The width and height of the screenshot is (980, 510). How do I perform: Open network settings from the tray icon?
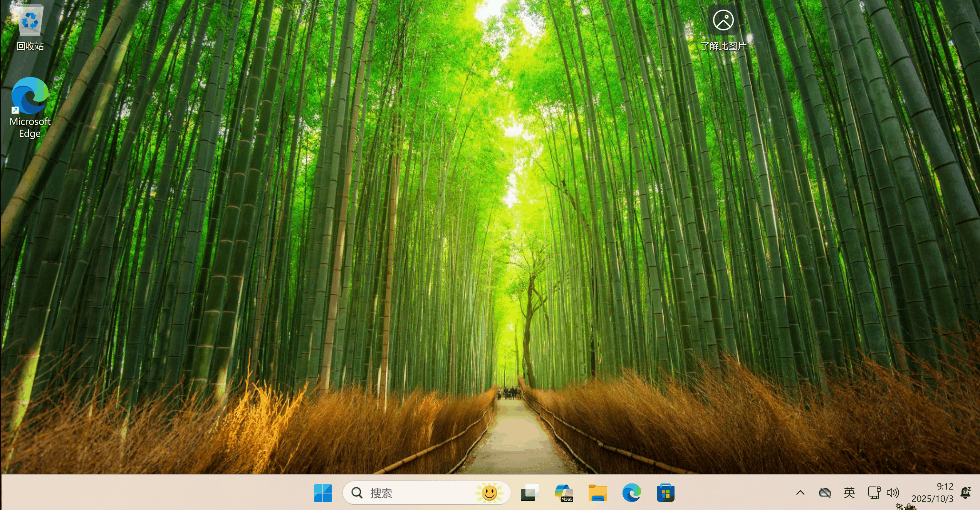[x=874, y=493]
